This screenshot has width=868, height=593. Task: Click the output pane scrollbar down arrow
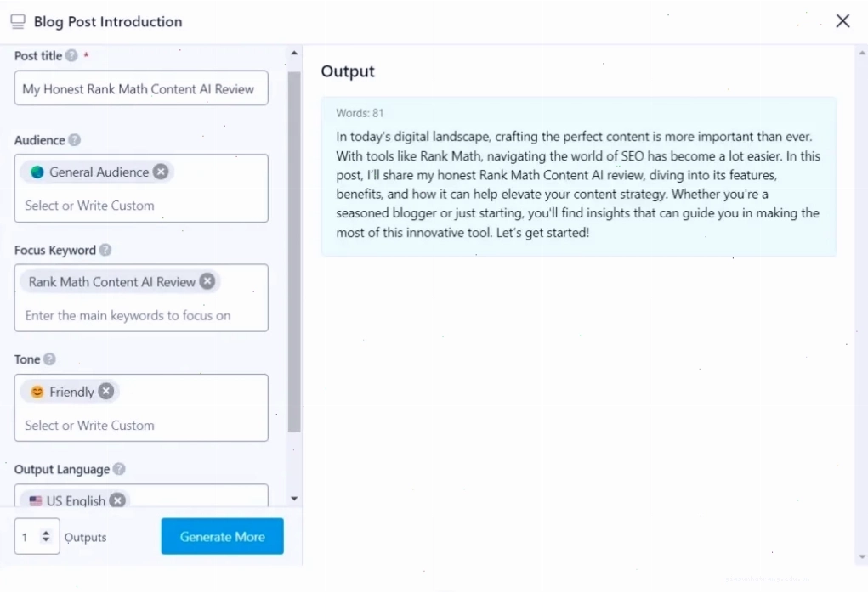(862, 557)
